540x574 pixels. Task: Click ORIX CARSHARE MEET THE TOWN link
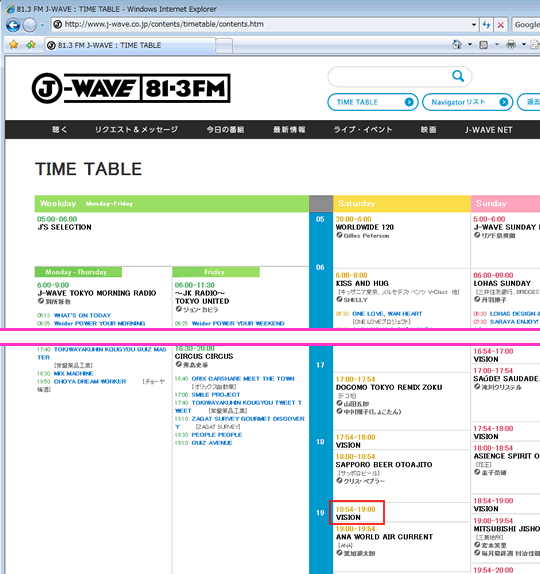tap(243, 379)
